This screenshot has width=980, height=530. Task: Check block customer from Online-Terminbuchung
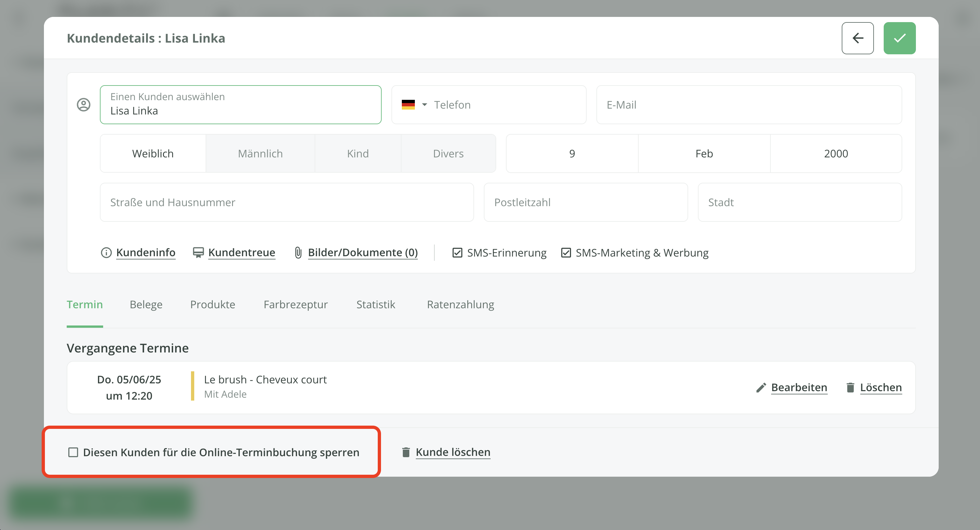coord(73,452)
